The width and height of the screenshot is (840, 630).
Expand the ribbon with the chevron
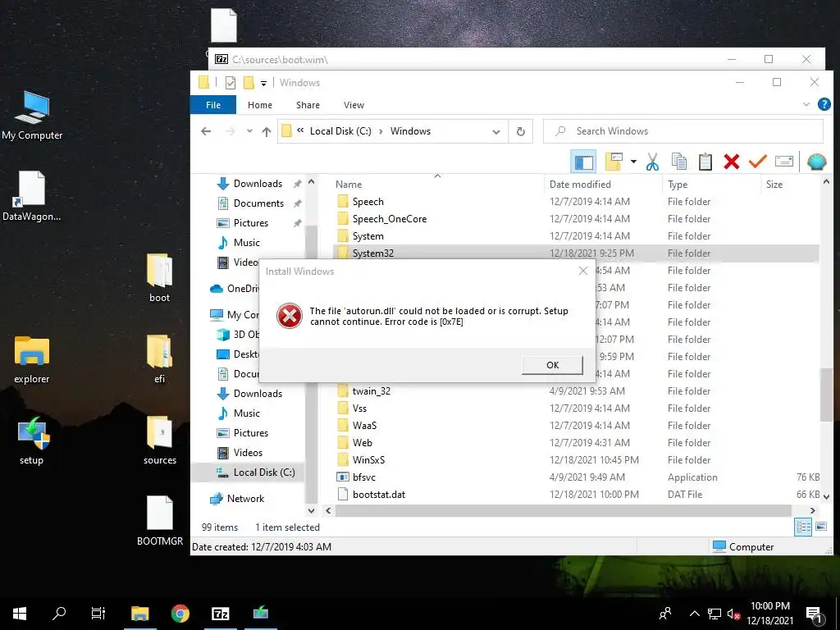point(806,104)
